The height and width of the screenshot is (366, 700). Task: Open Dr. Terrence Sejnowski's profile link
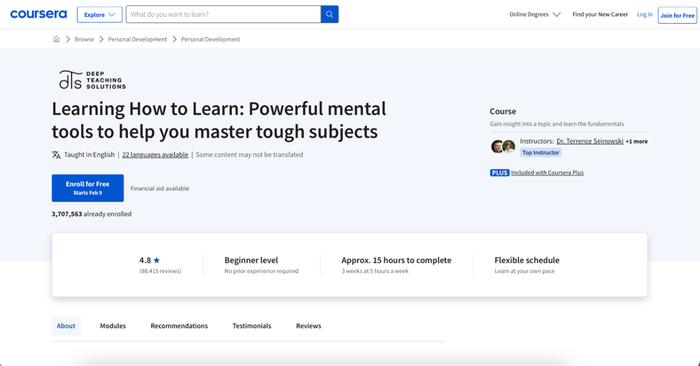click(x=590, y=141)
